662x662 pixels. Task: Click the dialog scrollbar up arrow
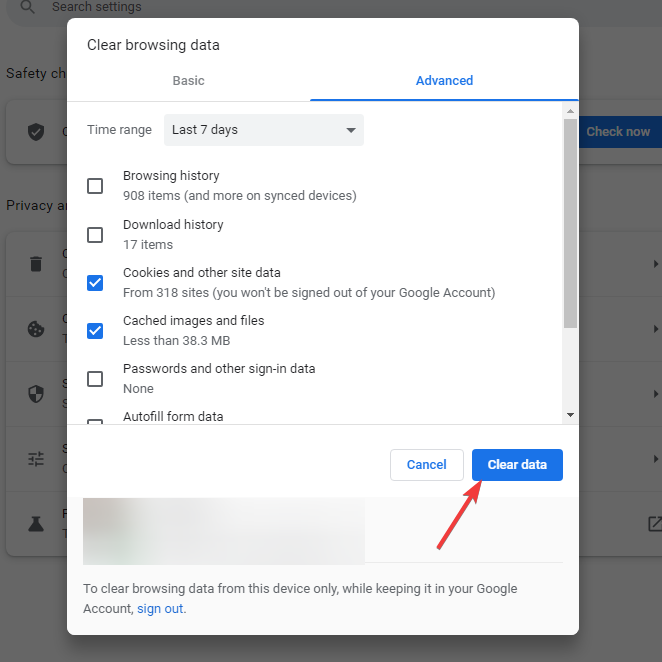(570, 111)
